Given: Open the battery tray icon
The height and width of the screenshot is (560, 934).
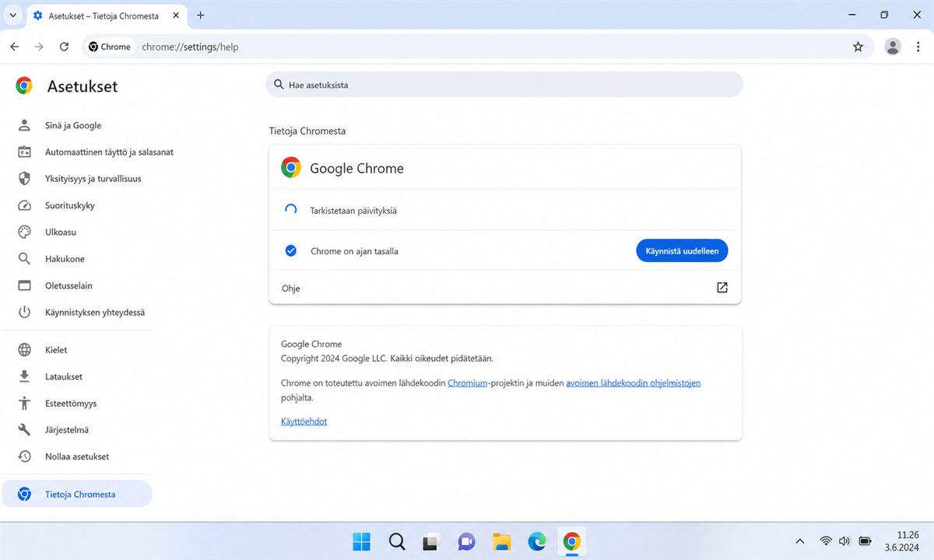Looking at the screenshot, I should (865, 541).
